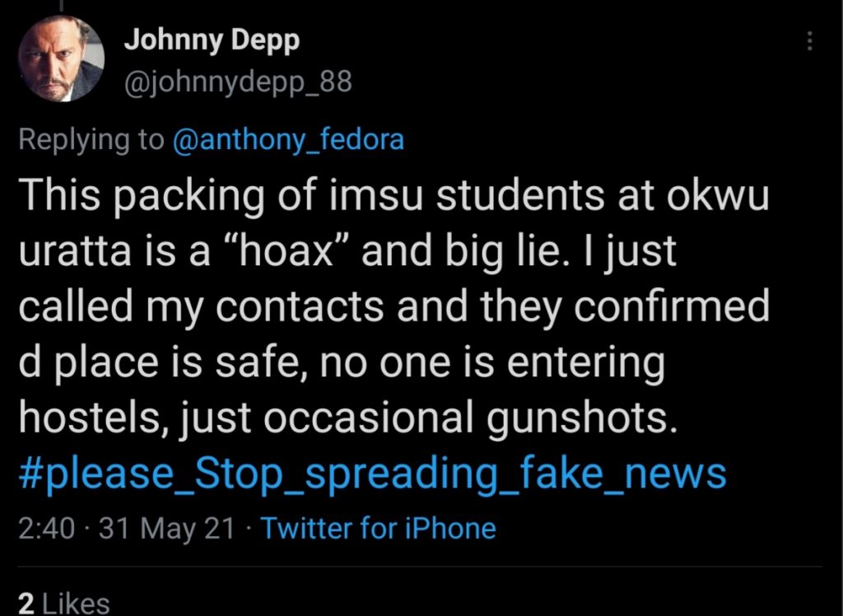Click the 31 May 21 date
Viewport: 843px width, 616px height.
click(x=167, y=528)
